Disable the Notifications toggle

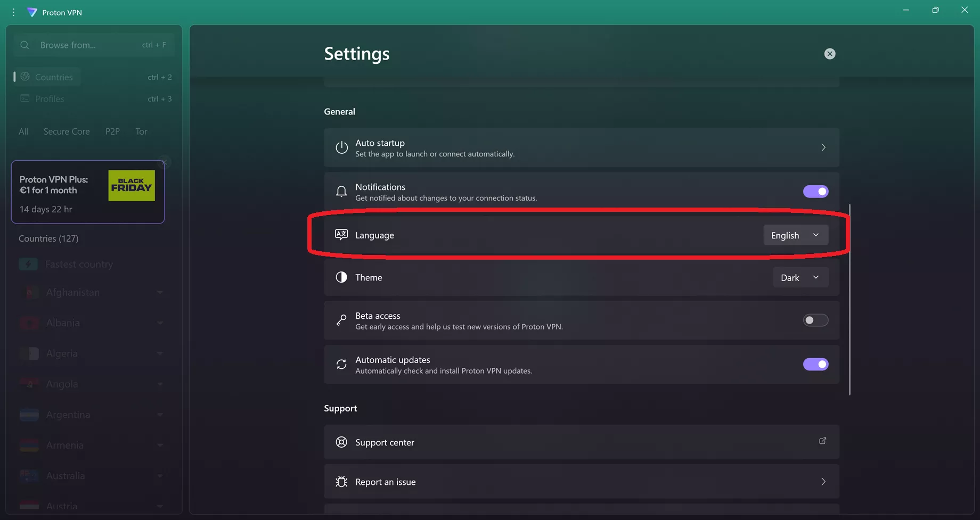tap(815, 192)
